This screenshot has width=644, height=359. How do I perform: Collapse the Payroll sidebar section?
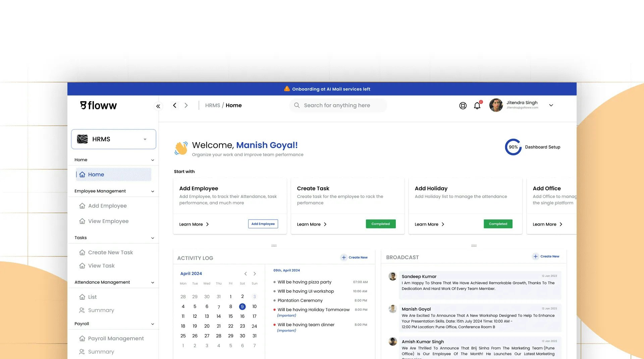[153, 324]
